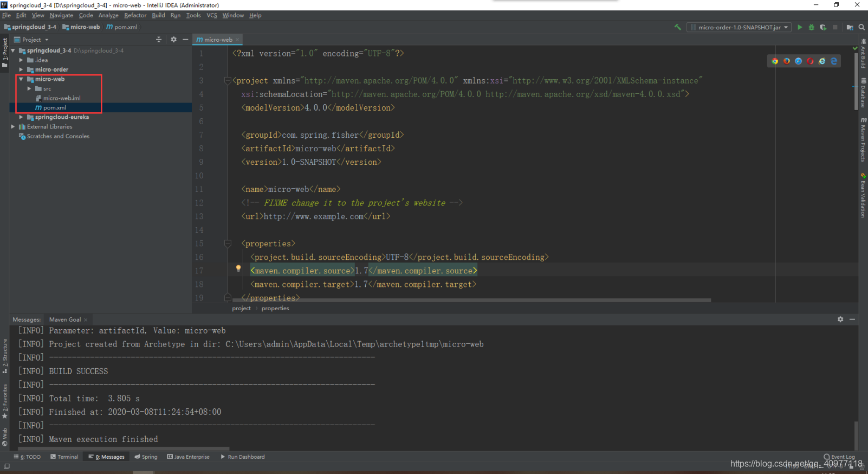Collapse springcloud_3-4 root node arrow
The height and width of the screenshot is (474, 868).
pos(13,50)
